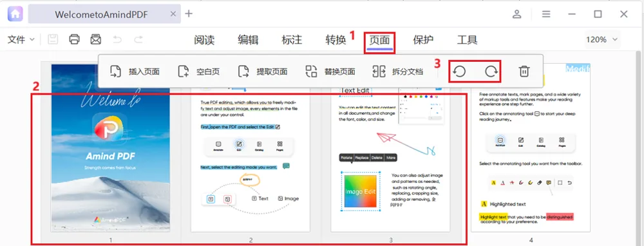
Task: Switch to the 工具 tab
Action: (x=467, y=40)
